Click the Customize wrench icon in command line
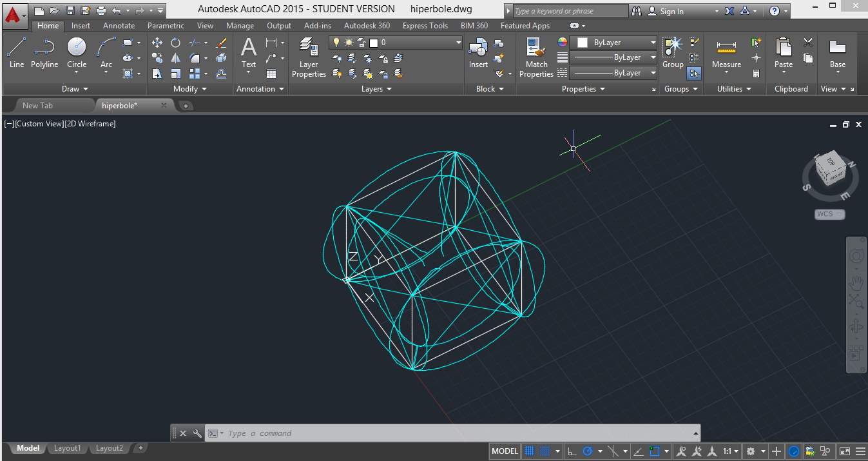 (x=197, y=433)
